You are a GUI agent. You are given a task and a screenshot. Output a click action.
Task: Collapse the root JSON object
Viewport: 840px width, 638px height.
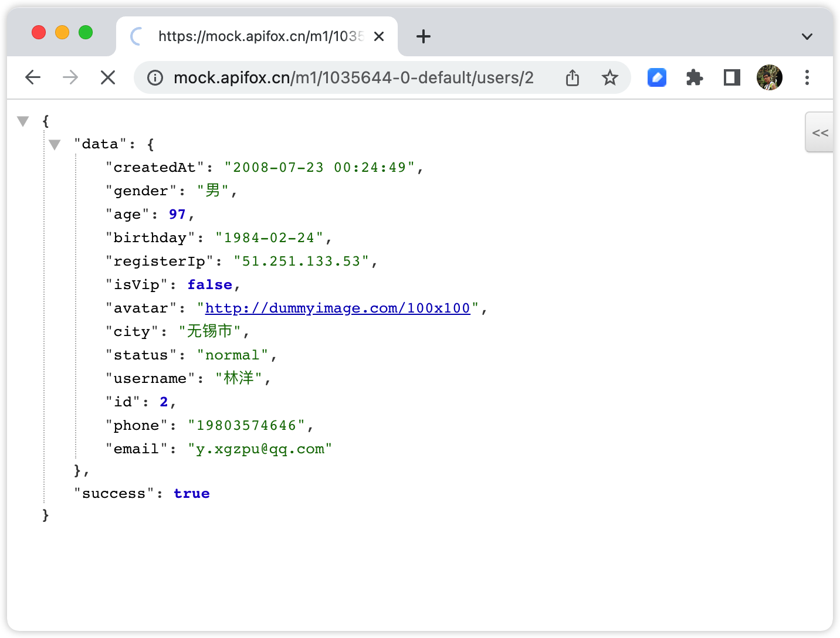point(23,121)
